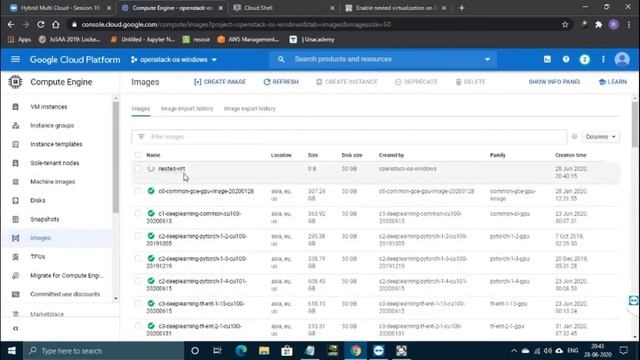Sort table by Creation time column header
This screenshot has width=640, height=360.
point(571,155)
